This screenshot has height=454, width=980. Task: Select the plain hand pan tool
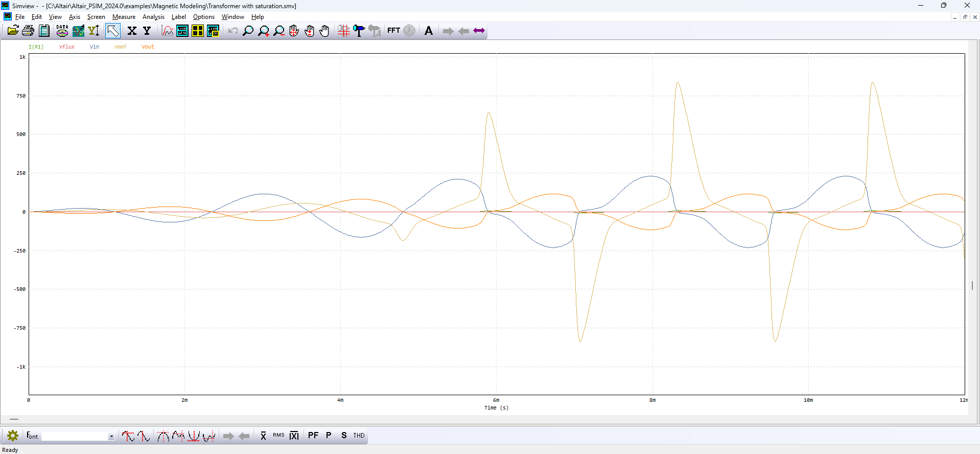tap(324, 31)
